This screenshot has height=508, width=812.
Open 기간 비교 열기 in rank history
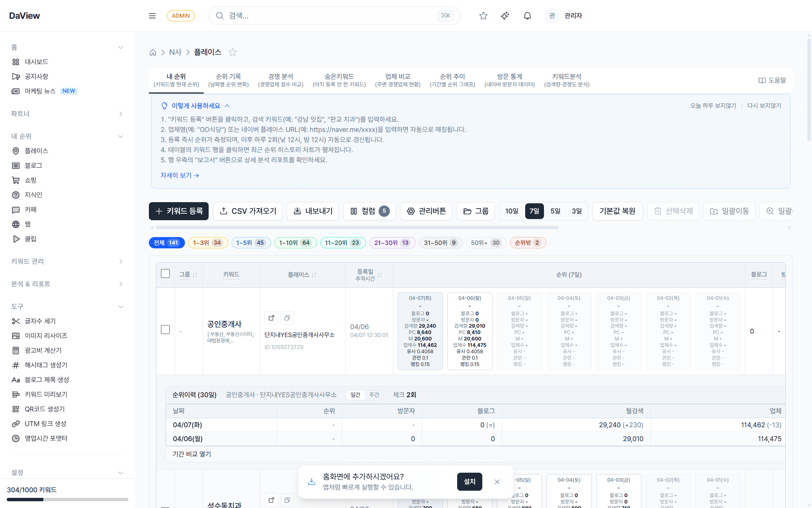coord(191,454)
